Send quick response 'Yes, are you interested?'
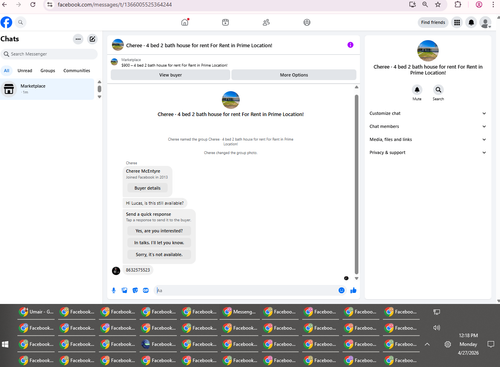 coord(159,231)
